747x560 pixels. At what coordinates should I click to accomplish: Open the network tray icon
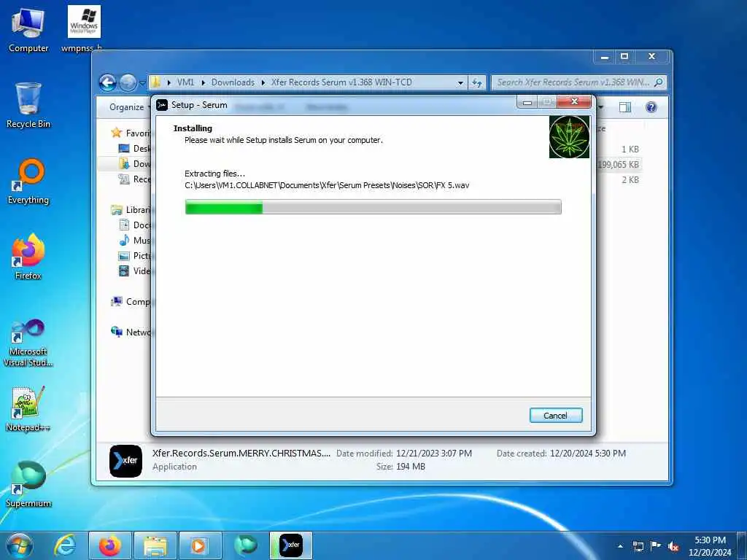click(638, 546)
